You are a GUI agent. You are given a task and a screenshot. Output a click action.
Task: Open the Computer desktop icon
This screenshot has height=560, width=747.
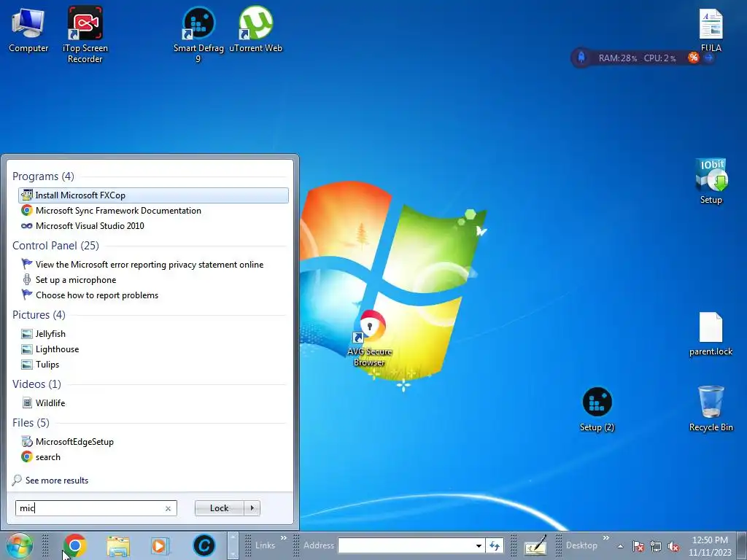(28, 29)
